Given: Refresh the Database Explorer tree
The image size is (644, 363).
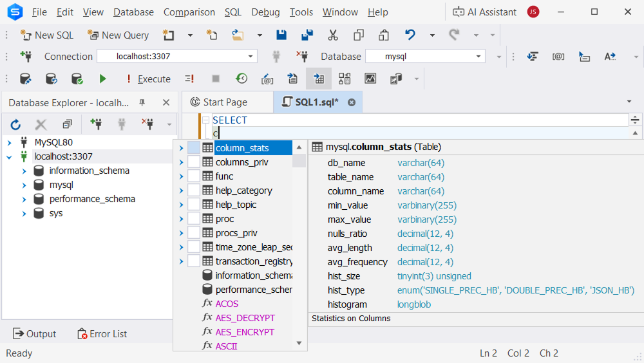Looking at the screenshot, I should pos(15,124).
